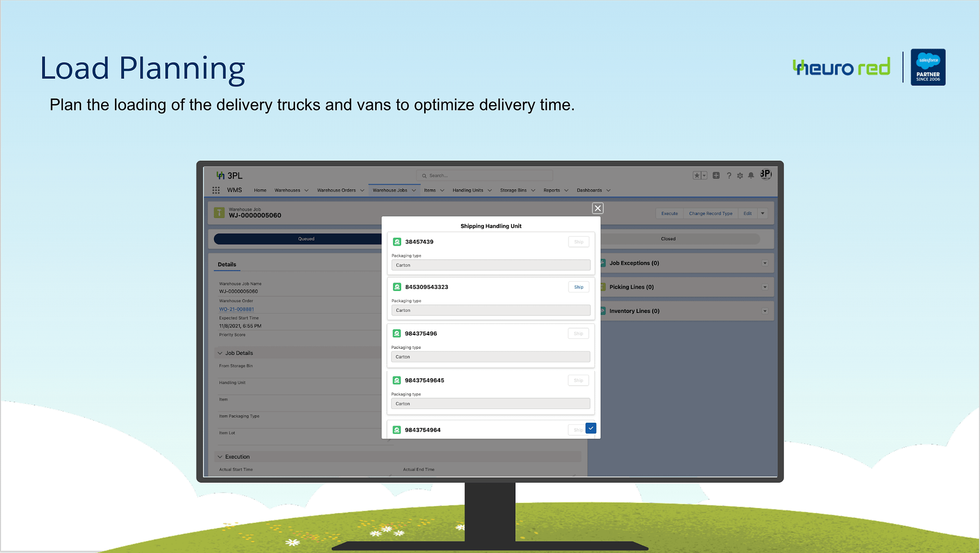Screen dimensions: 980x553
Task: Click Ship for unit 984375496
Action: 578,333
